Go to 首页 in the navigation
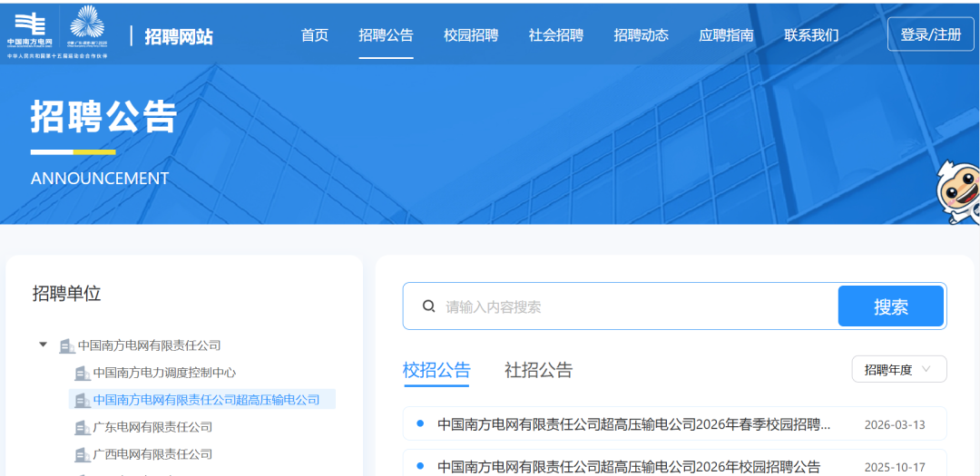 pos(314,35)
